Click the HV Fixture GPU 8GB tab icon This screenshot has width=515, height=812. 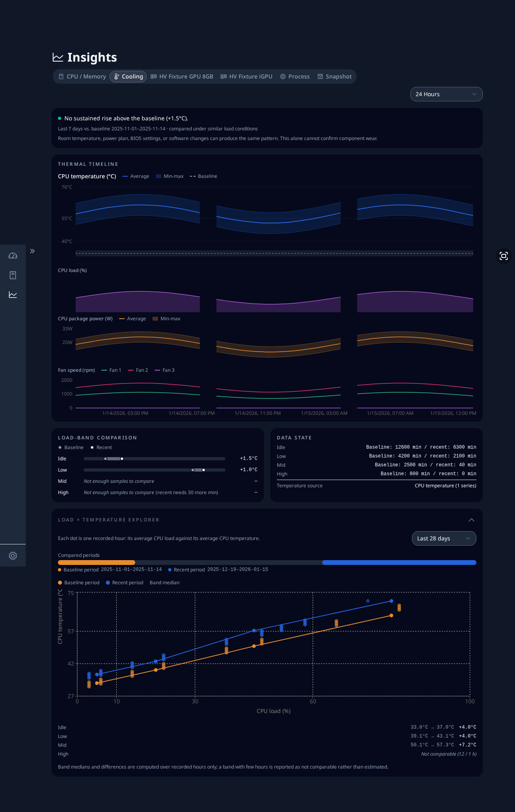[x=154, y=76]
